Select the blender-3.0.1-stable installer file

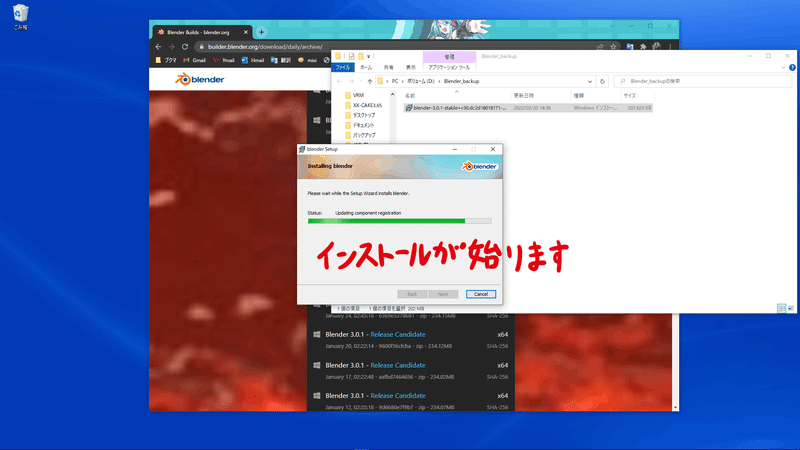(528, 108)
